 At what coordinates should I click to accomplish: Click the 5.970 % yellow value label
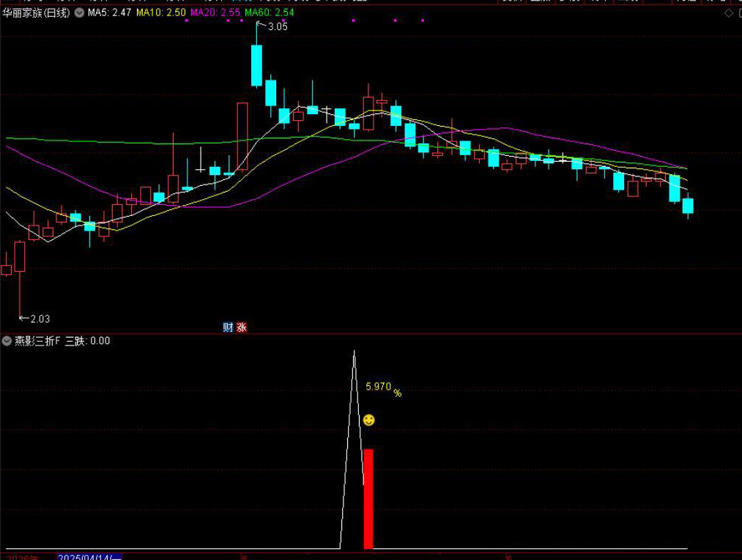pyautogui.click(x=382, y=387)
